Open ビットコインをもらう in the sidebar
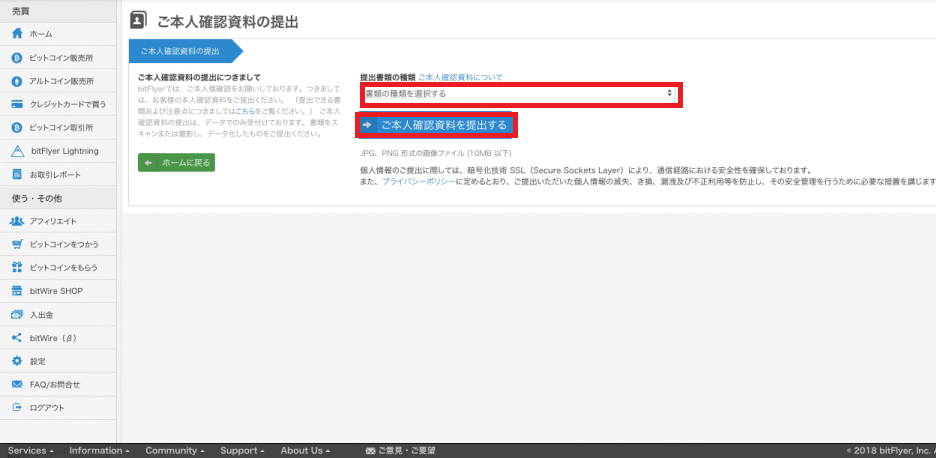Image resolution: width=936 pixels, height=458 pixels. coord(58,268)
